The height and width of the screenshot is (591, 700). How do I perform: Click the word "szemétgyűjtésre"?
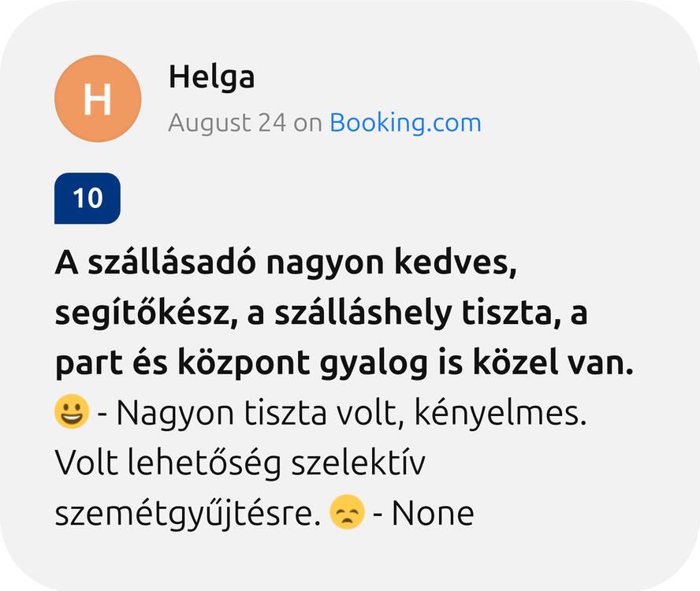coord(187,514)
